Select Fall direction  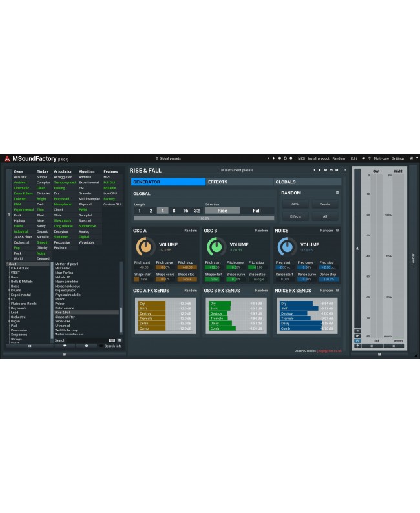click(257, 211)
